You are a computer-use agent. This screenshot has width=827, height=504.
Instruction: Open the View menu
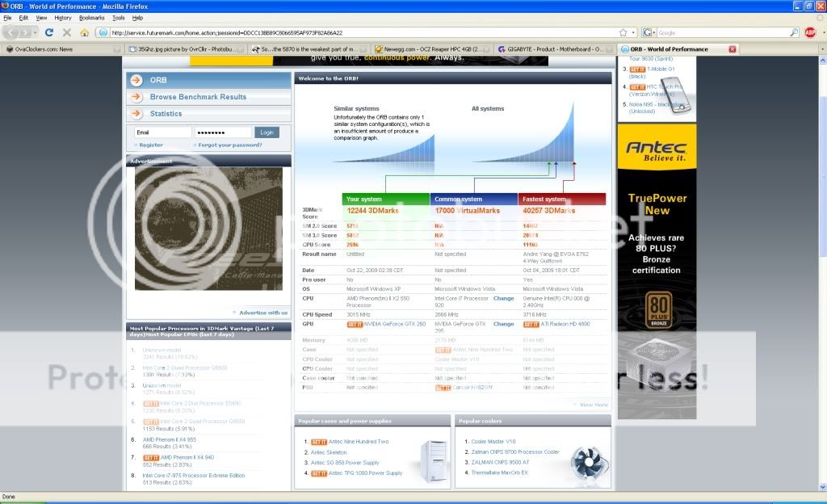41,18
